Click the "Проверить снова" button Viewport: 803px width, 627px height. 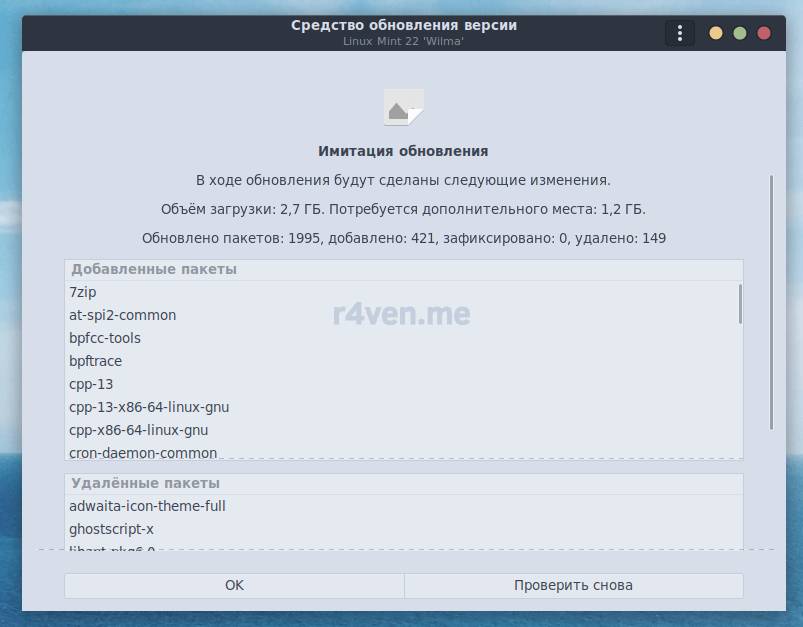[x=573, y=585]
